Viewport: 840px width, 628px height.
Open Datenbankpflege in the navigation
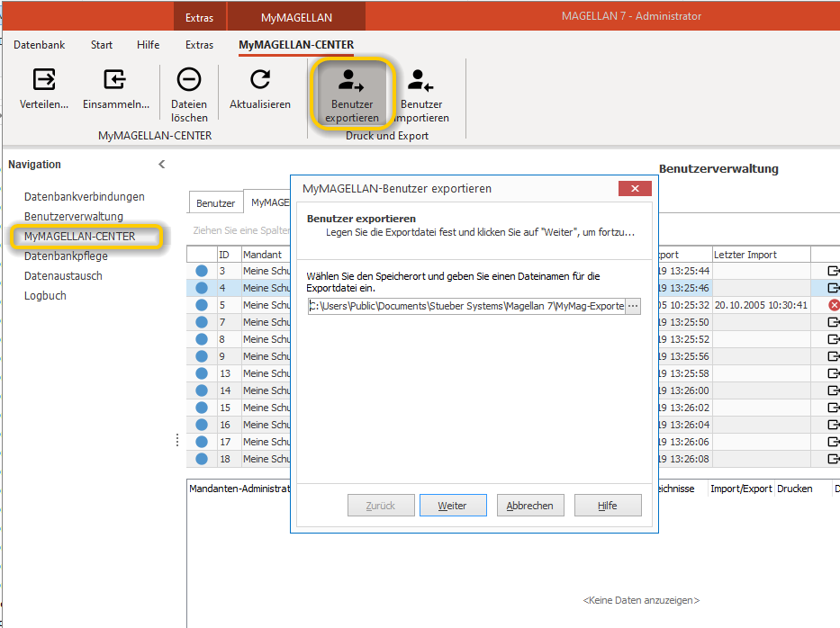point(66,256)
